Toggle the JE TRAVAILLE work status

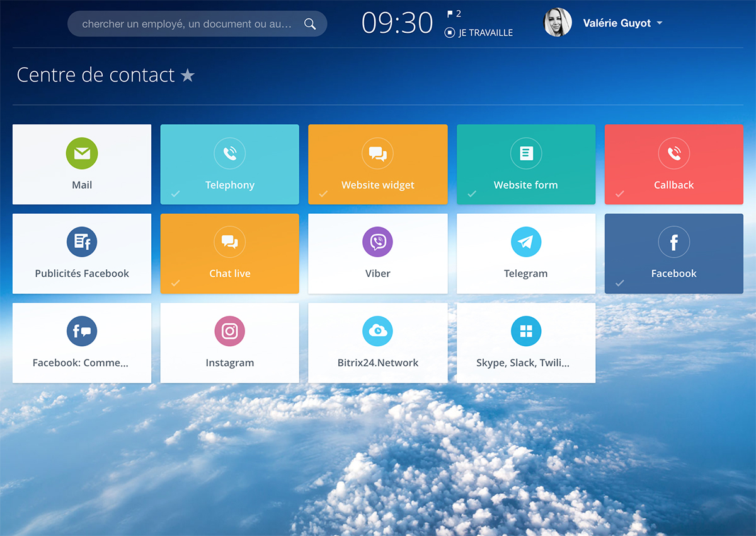[479, 33]
